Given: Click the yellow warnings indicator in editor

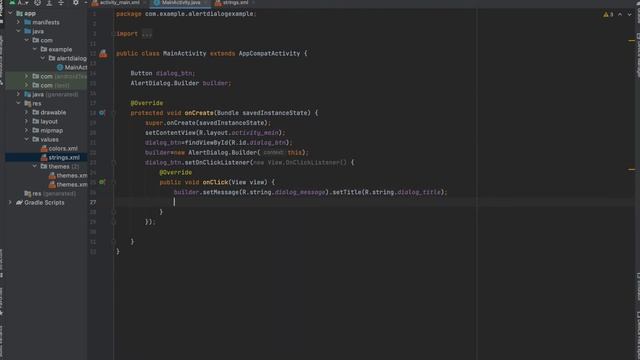Looking at the screenshot, I should click(608, 14).
